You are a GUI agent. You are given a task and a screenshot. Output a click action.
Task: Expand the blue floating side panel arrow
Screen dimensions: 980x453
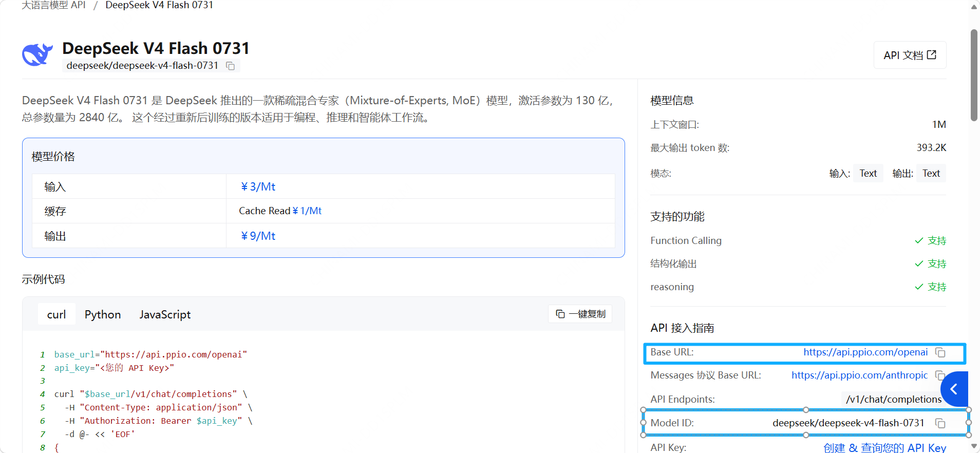pos(954,389)
